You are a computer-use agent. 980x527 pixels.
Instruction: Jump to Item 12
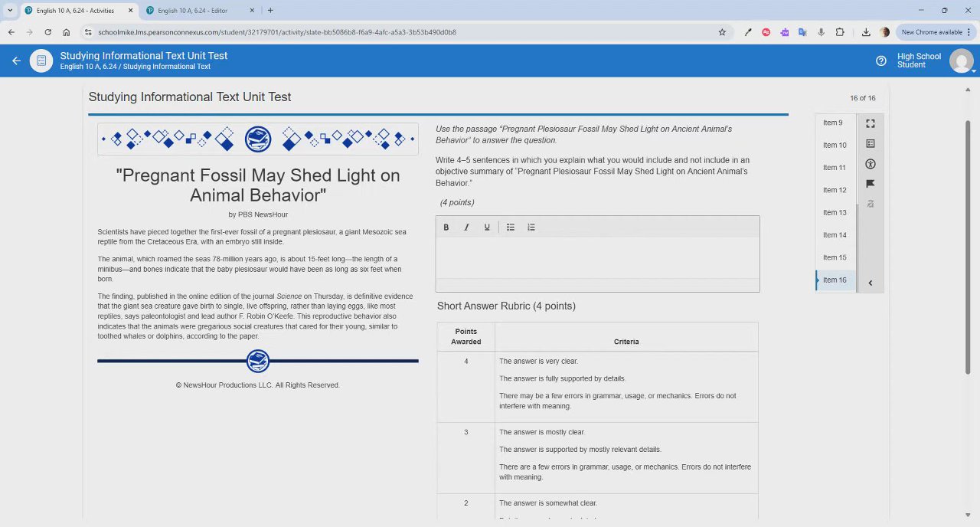pos(835,190)
